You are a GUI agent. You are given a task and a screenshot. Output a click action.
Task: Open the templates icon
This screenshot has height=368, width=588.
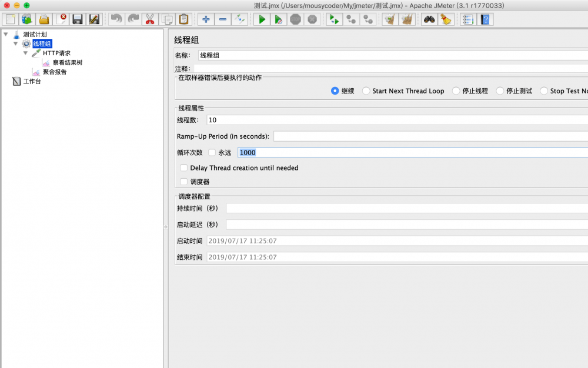coord(27,19)
